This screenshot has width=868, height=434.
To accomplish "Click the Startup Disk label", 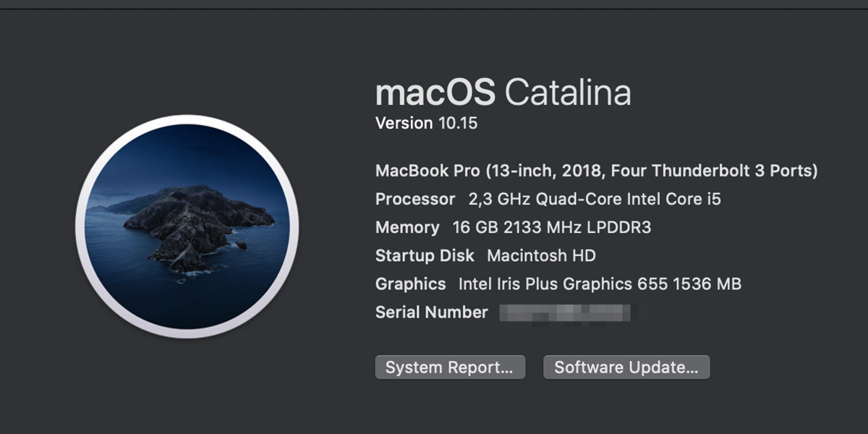I will click(x=425, y=255).
